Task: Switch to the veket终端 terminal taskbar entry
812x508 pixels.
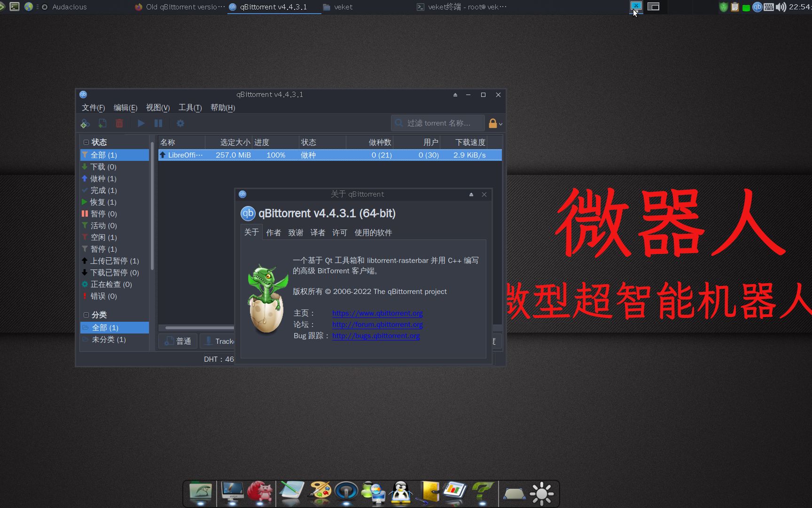Action: [x=462, y=7]
